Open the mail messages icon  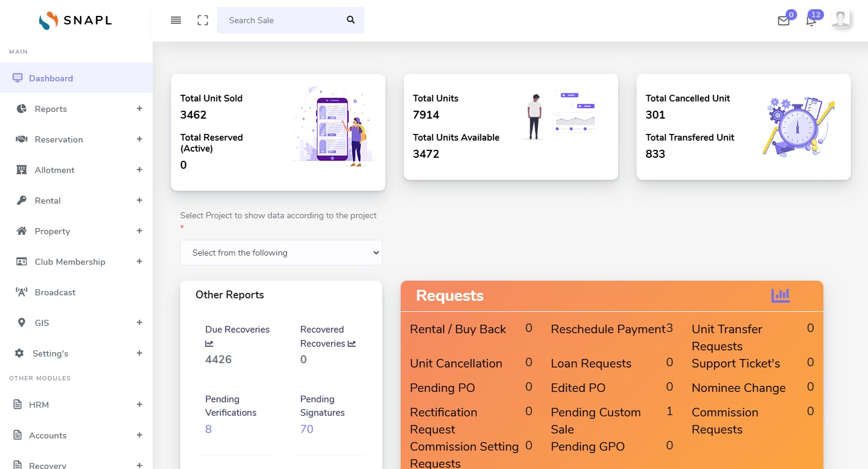783,21
